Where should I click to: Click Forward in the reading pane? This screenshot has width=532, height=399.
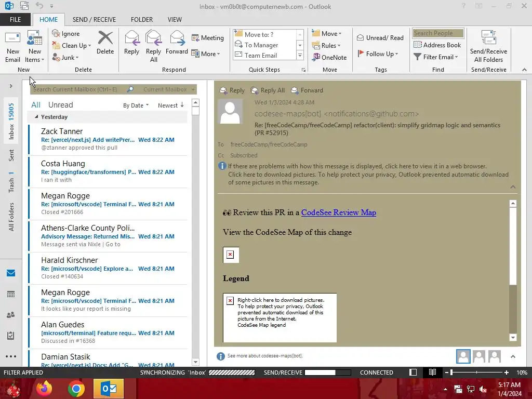(307, 90)
